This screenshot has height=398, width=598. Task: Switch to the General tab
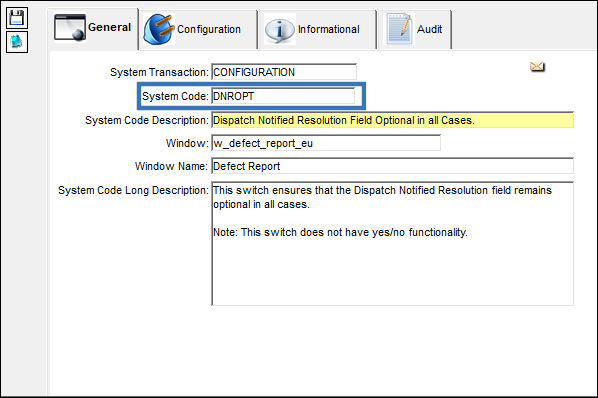(93, 29)
